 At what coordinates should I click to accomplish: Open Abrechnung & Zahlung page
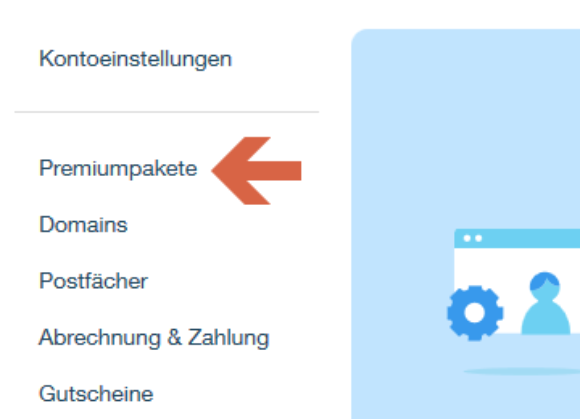154,338
